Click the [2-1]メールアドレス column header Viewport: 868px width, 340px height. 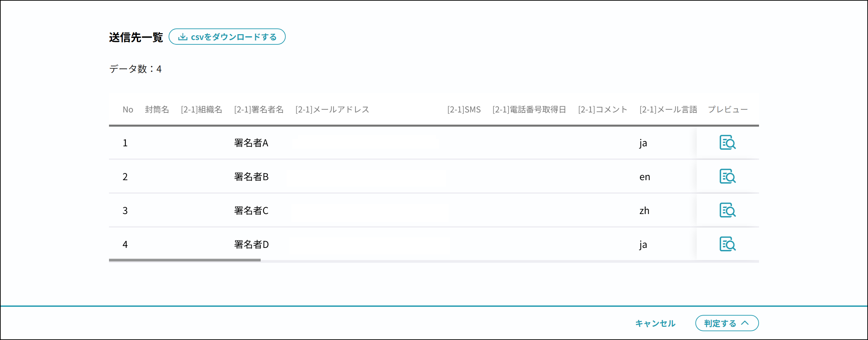332,109
